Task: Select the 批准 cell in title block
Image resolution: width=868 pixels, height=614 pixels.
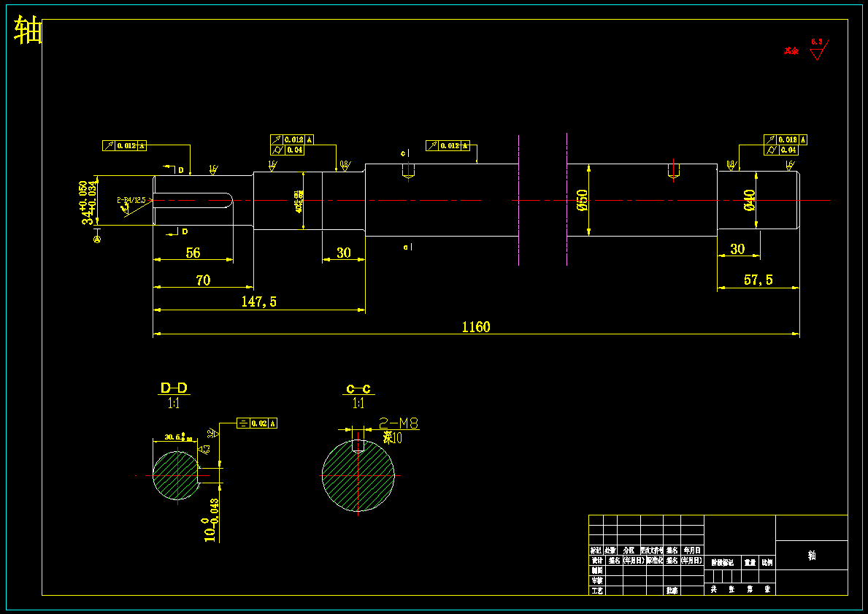Action: click(672, 591)
